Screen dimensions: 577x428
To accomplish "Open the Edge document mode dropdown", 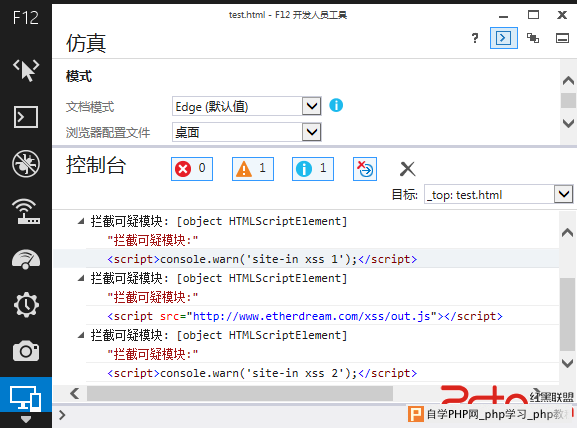I will click(247, 106).
